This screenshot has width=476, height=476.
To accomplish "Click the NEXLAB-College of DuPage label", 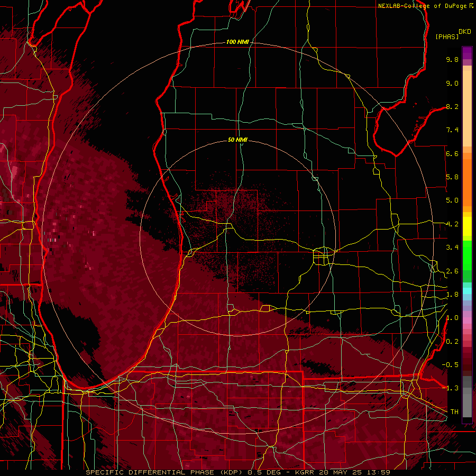I will click(422, 6).
